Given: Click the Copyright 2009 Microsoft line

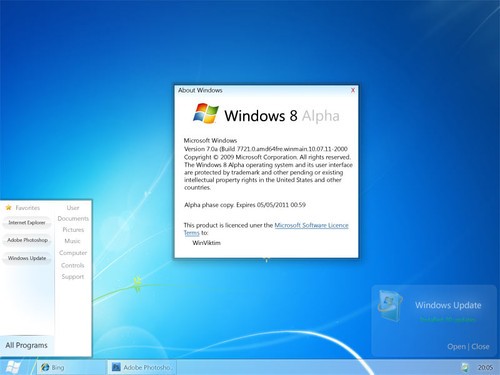Looking at the screenshot, I should click(267, 157).
